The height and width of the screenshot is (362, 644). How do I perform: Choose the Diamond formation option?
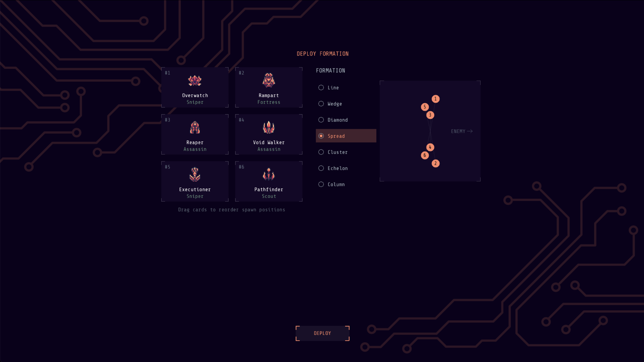tap(346, 120)
